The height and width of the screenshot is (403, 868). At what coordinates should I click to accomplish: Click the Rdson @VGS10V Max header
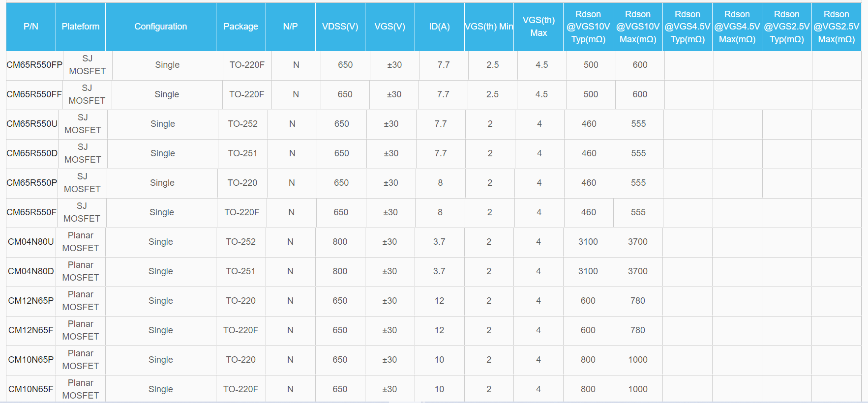tap(638, 27)
